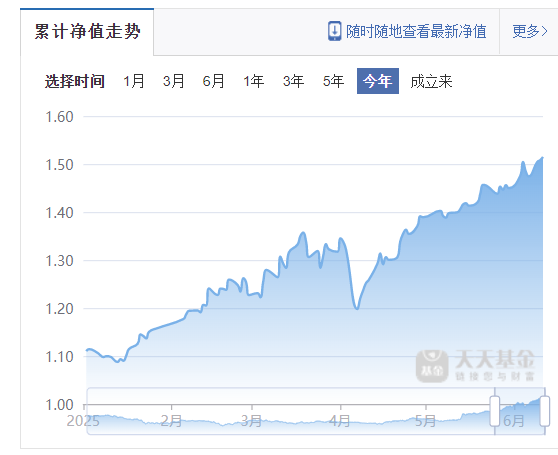Select the 6月 time range

(x=214, y=81)
